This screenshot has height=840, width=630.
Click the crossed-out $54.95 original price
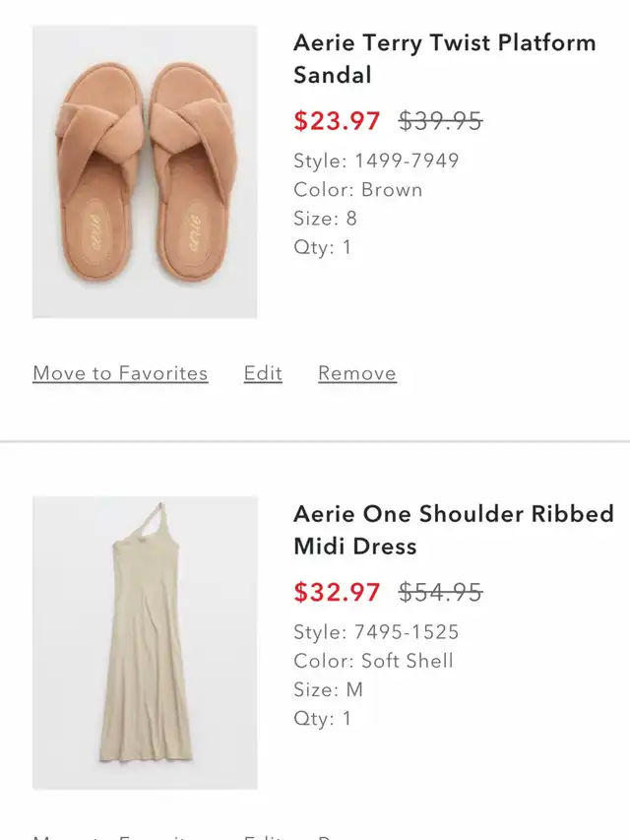coord(440,592)
